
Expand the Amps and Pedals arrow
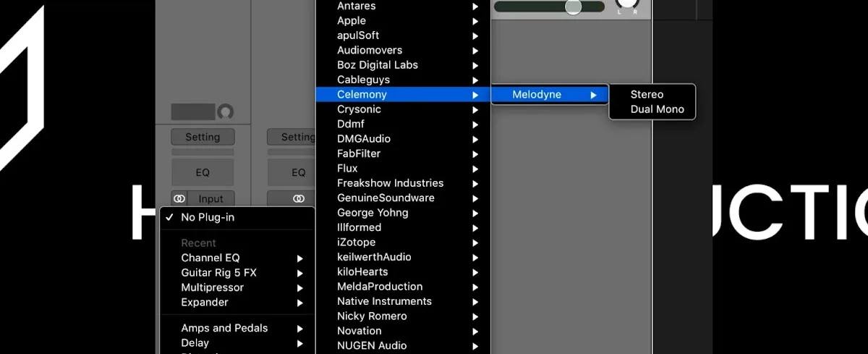(299, 329)
